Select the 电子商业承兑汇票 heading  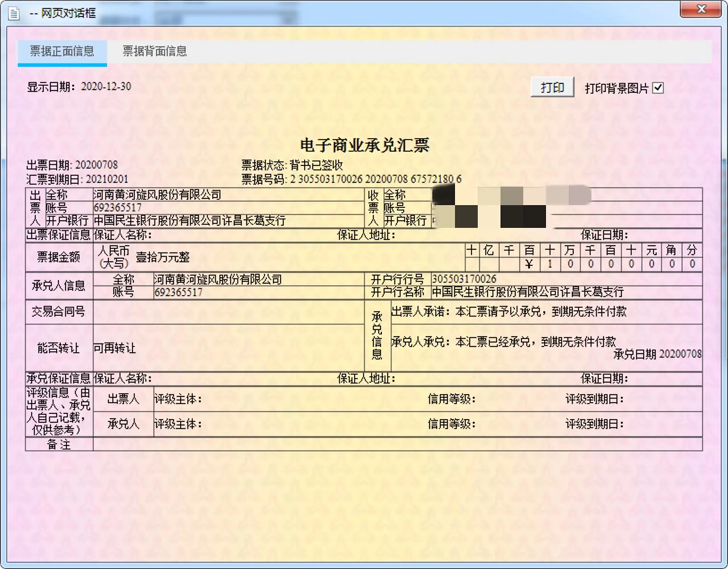tap(364, 145)
